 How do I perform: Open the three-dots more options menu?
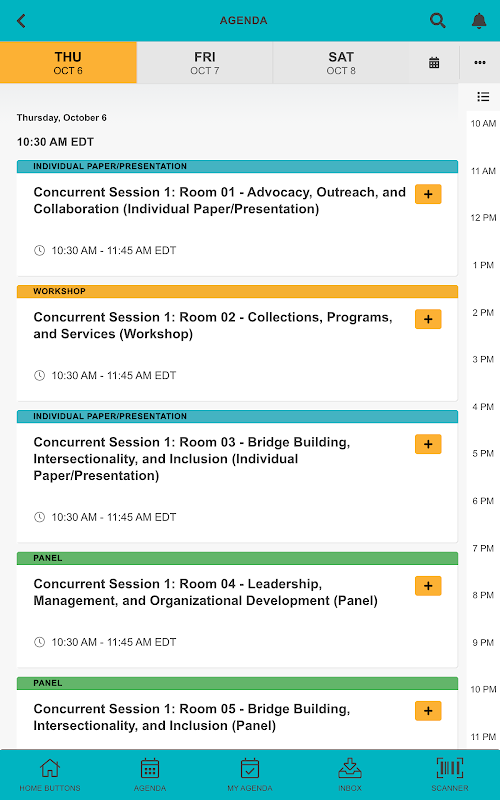(x=480, y=62)
